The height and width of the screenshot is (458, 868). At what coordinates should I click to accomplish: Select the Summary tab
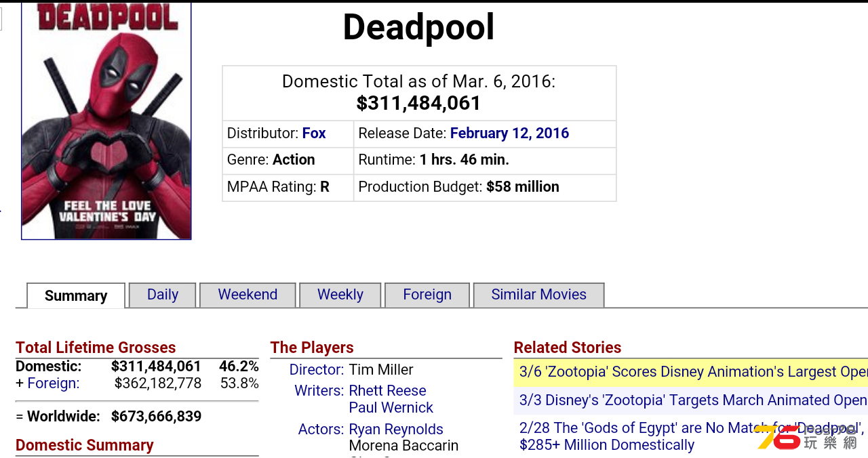tap(76, 295)
